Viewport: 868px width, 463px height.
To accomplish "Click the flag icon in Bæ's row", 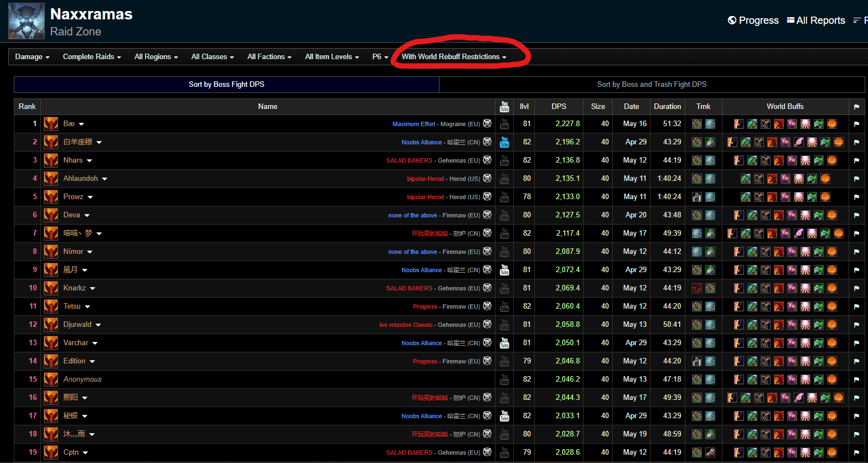I will (856, 124).
